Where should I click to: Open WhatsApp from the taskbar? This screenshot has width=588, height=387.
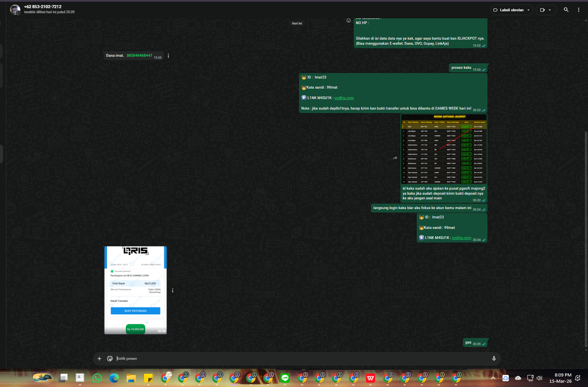(x=97, y=378)
